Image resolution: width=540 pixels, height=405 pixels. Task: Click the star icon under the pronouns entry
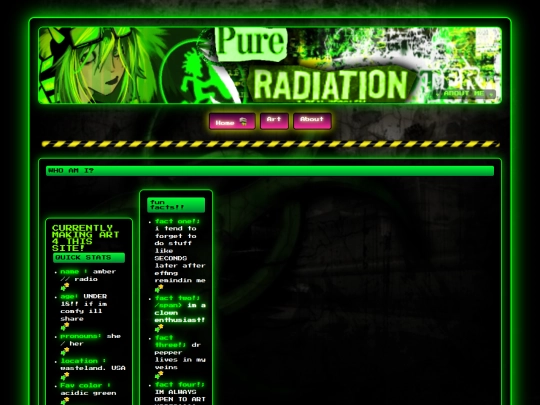coord(65,351)
